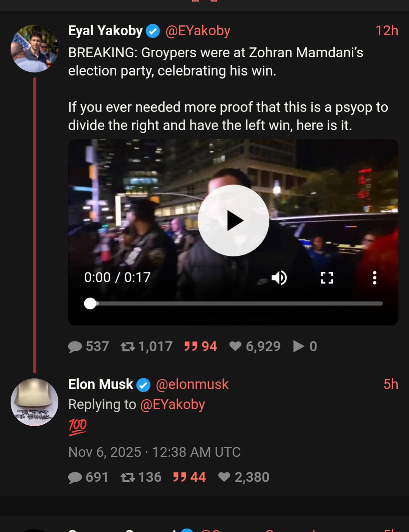
Task: Click the @EYakoby mention after Replying to
Action: 172,405
